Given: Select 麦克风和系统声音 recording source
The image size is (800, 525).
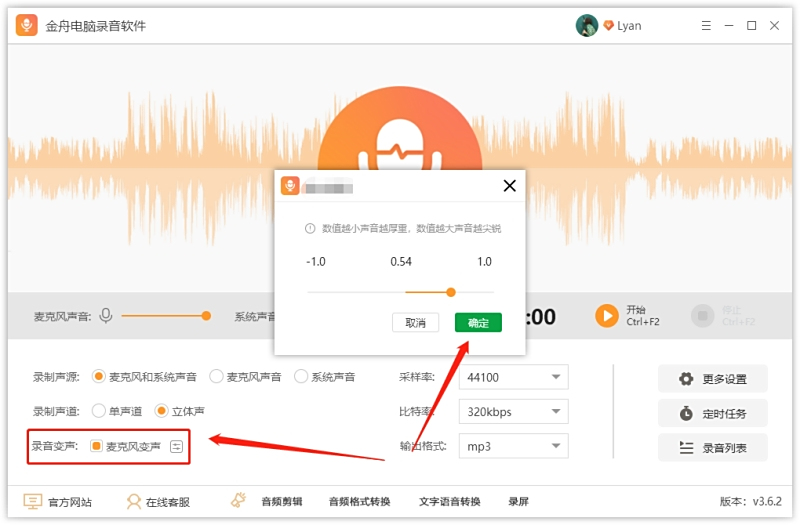Looking at the screenshot, I should click(98, 377).
